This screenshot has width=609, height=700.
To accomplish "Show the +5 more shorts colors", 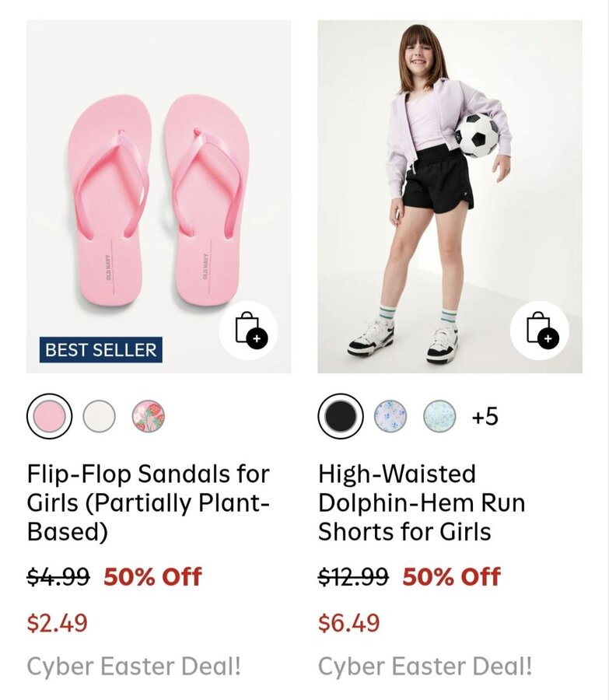I will point(485,417).
